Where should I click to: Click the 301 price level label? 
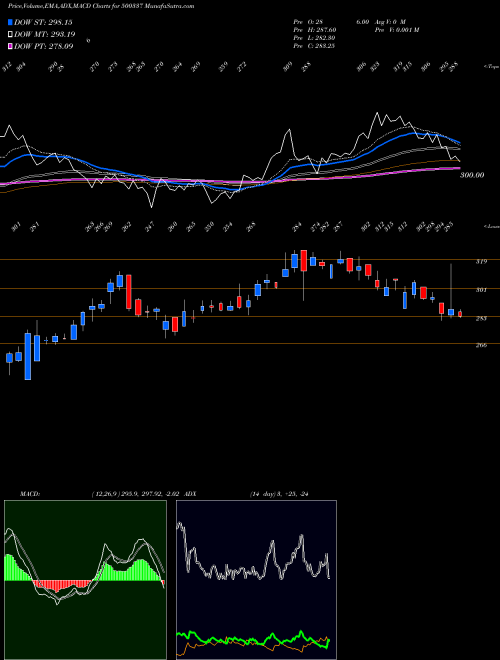[x=481, y=290]
